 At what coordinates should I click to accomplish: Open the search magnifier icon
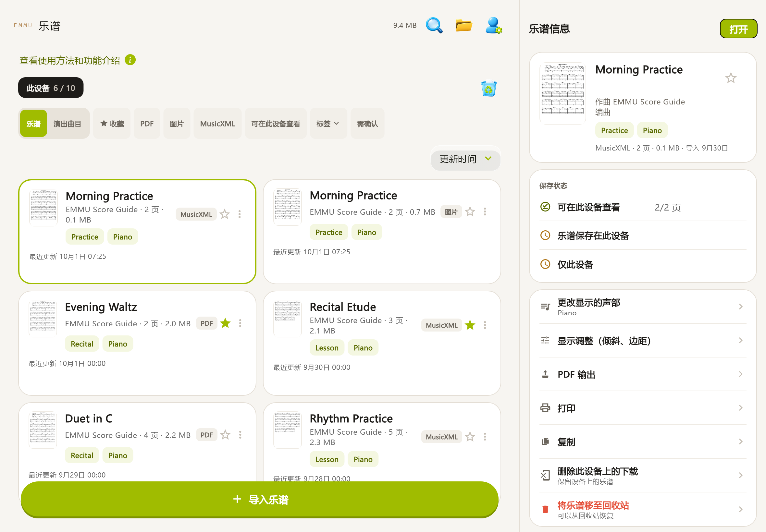(x=434, y=25)
